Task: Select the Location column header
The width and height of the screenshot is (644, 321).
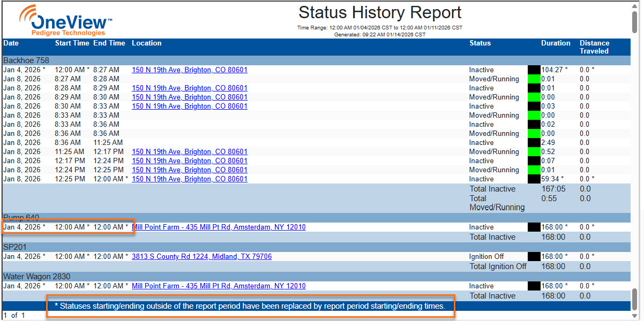Action: tap(147, 43)
